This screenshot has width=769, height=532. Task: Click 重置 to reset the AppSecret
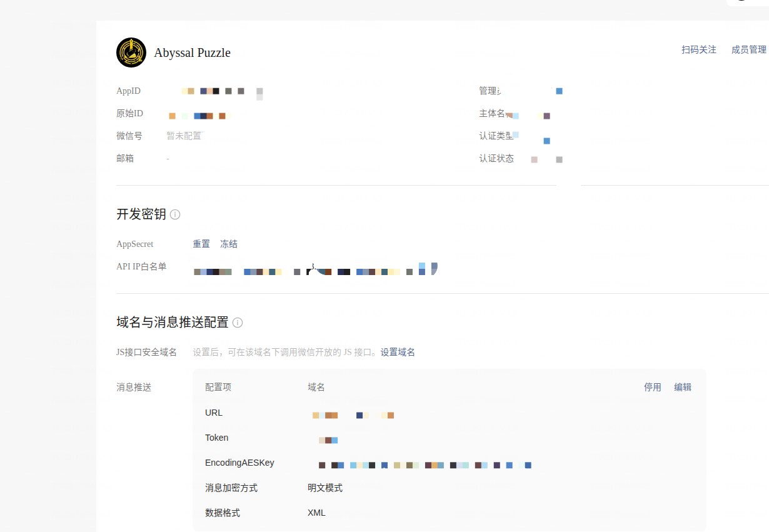click(201, 244)
